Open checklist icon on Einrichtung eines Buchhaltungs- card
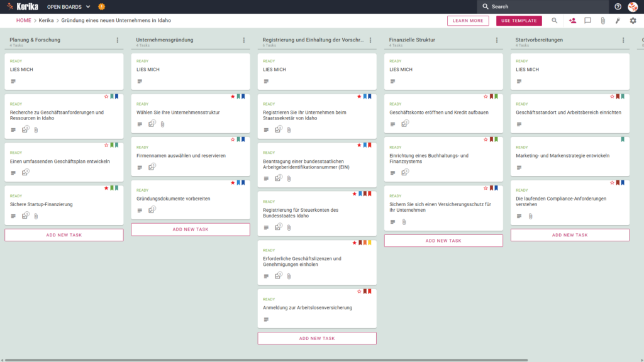The height and width of the screenshot is (362, 644). point(405,172)
